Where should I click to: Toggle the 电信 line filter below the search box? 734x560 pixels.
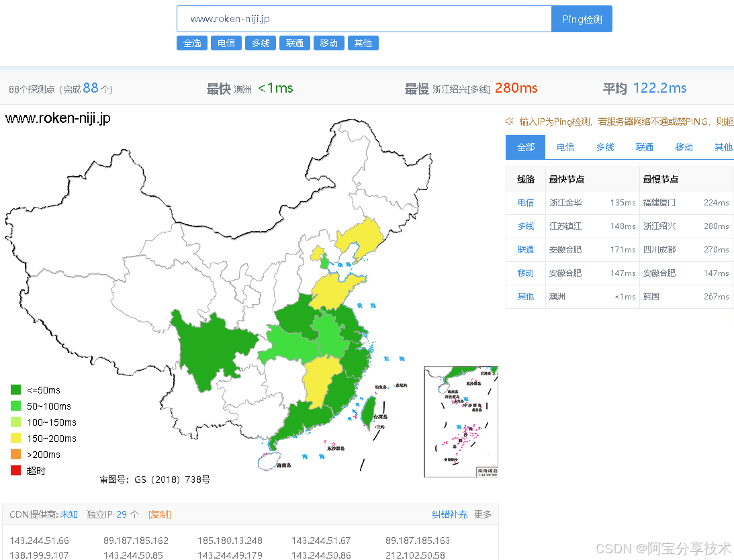point(226,43)
